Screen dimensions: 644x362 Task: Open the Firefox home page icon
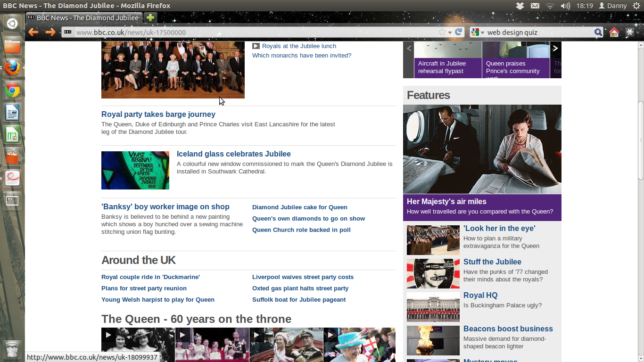(x=614, y=32)
